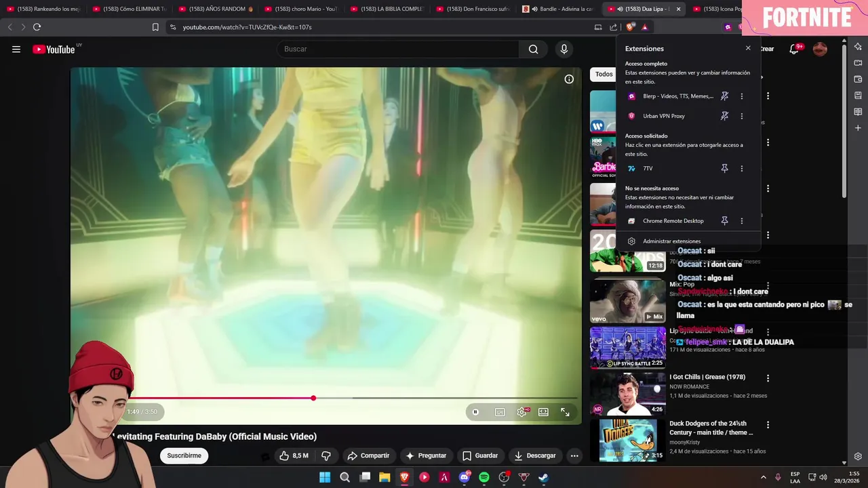Click the Suscribirme button
The height and width of the screenshot is (488, 868).
[x=184, y=455]
